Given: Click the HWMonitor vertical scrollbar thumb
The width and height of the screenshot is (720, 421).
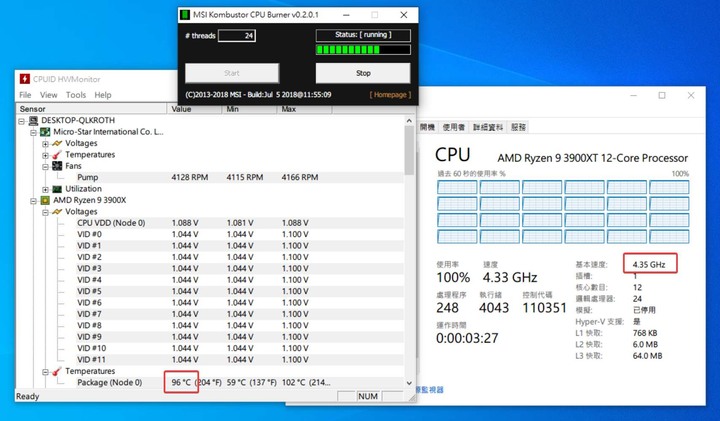Looking at the screenshot, I should point(409,150).
